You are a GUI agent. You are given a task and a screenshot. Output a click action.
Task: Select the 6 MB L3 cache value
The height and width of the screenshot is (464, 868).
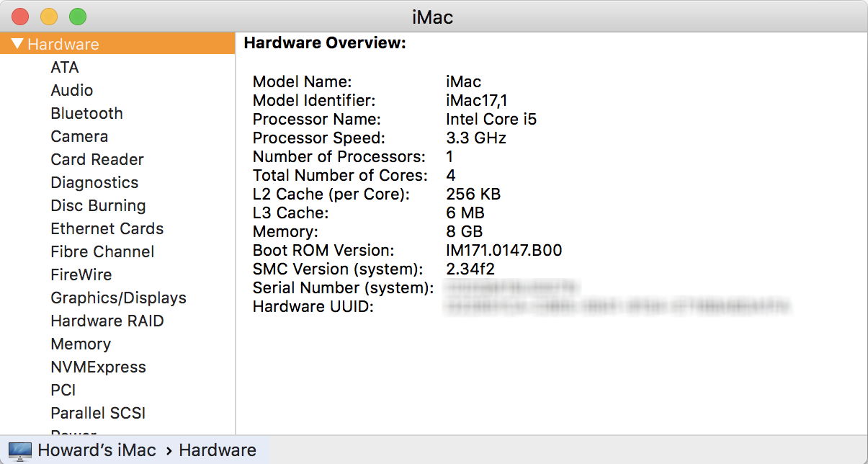tap(465, 213)
